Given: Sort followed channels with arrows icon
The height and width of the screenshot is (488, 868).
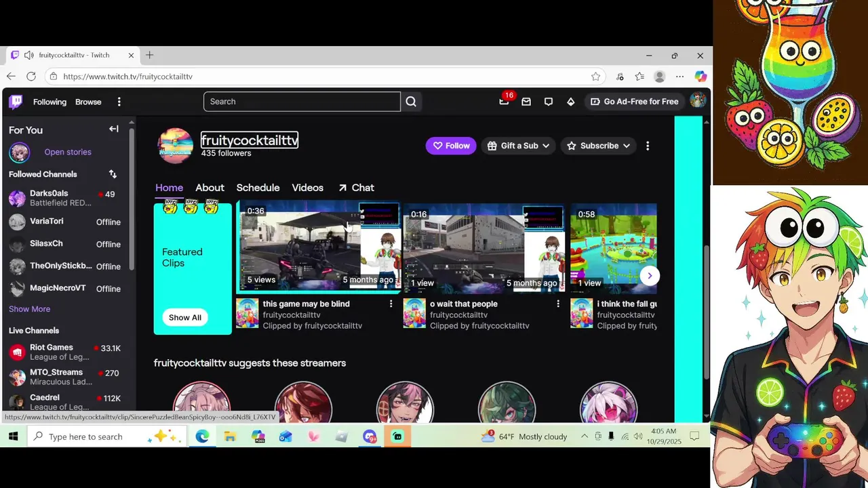Looking at the screenshot, I should click(113, 174).
